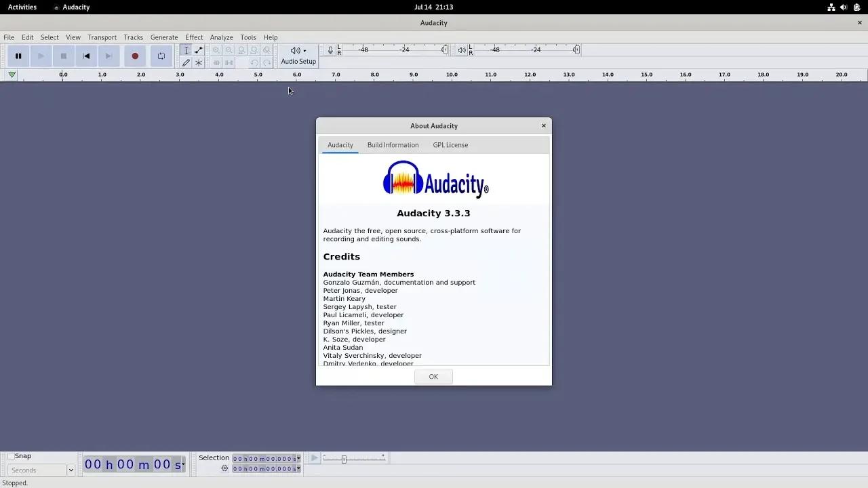Select the Draw tool

click(186, 62)
